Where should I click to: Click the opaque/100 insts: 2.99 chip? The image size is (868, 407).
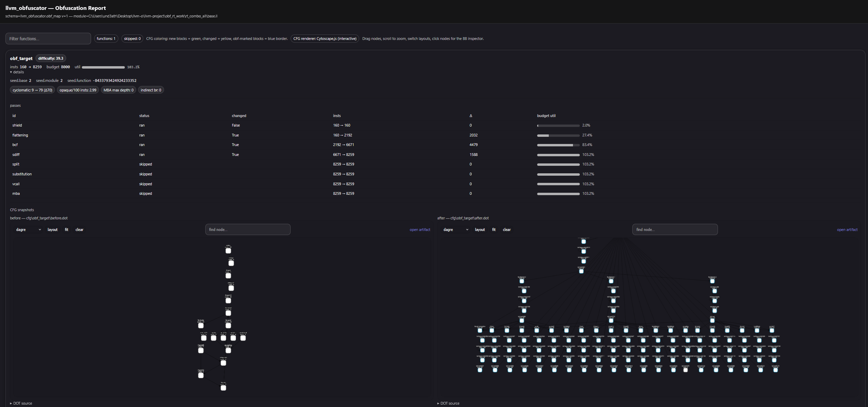click(x=78, y=90)
